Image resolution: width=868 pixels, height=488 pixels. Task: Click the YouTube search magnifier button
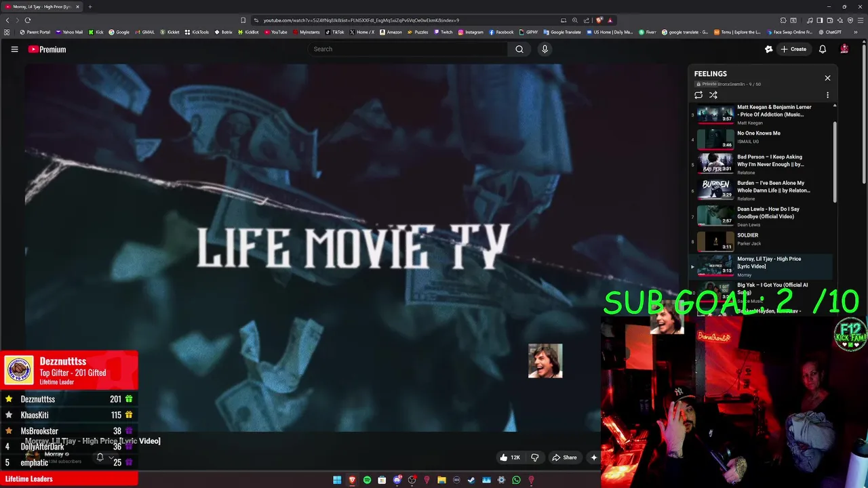coord(519,49)
